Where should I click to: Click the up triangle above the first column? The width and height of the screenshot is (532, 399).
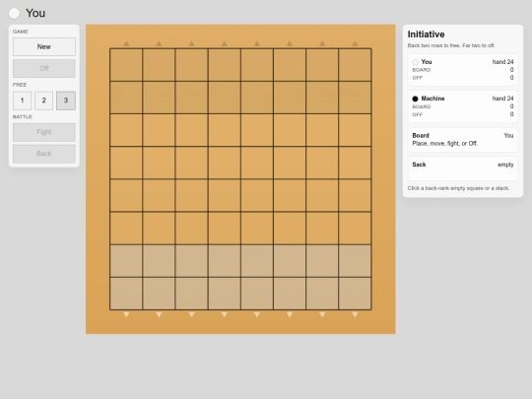click(126, 43)
